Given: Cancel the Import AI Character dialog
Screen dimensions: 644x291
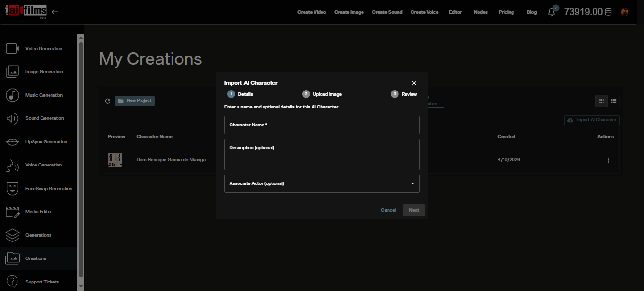Looking at the screenshot, I should (x=388, y=210).
